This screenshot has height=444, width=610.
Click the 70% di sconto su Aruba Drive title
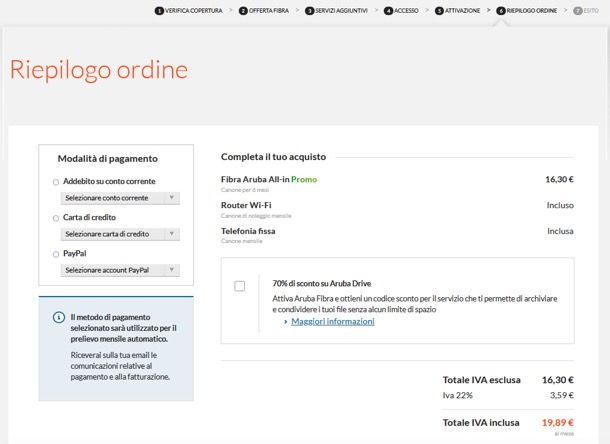(x=322, y=283)
